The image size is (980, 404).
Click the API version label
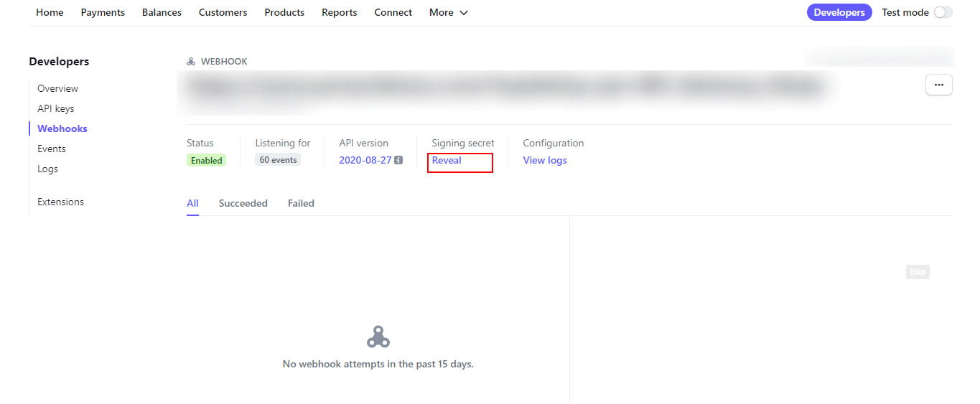pyautogui.click(x=364, y=143)
